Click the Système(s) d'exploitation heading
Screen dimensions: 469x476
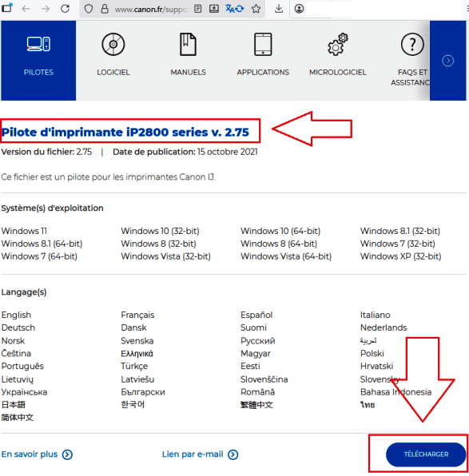point(52,208)
